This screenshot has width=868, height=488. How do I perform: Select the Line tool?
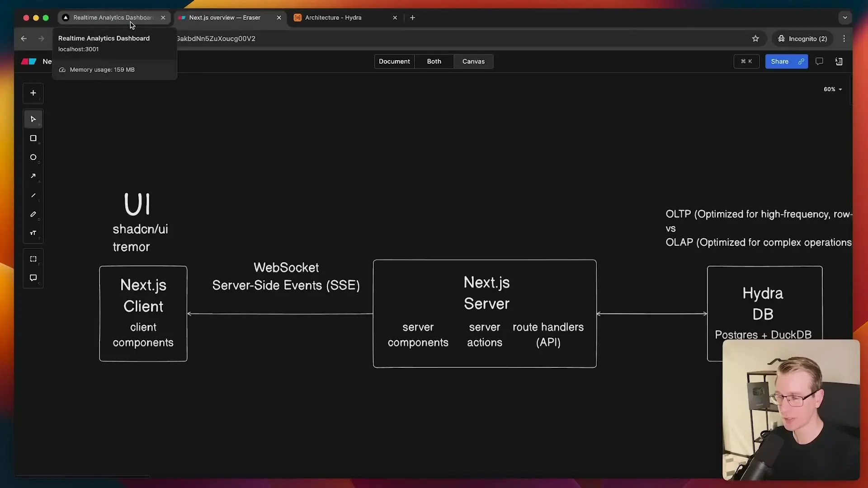(33, 195)
